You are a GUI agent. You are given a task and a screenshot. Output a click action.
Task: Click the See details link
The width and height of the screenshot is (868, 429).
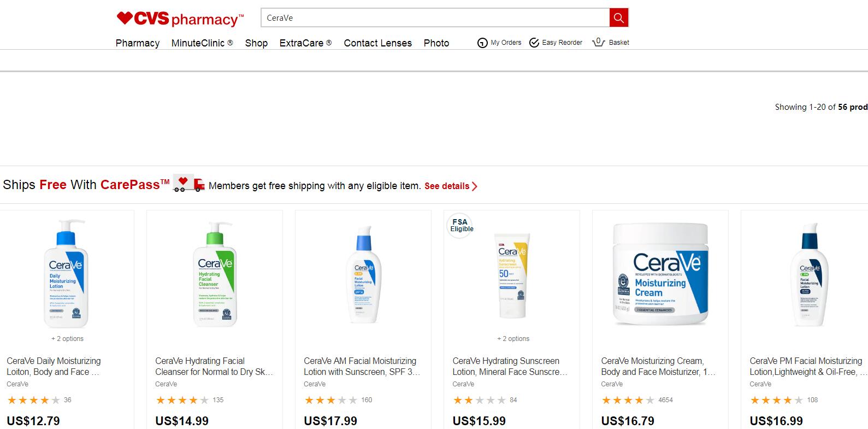point(451,186)
